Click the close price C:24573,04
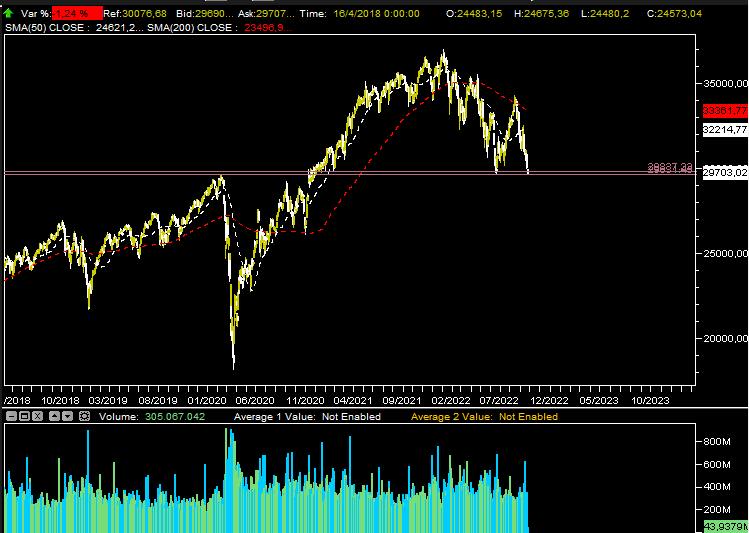The width and height of the screenshot is (749, 533). point(674,14)
